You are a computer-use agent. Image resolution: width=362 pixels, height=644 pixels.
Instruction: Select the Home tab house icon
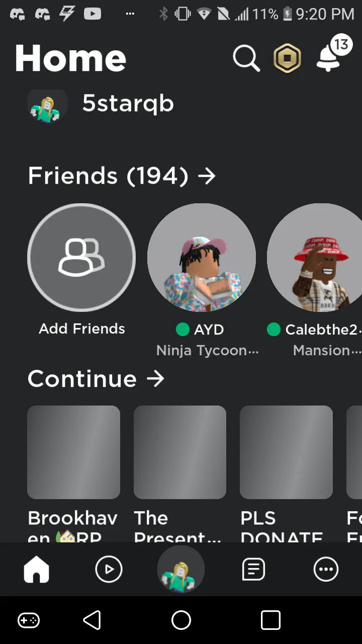point(37,570)
